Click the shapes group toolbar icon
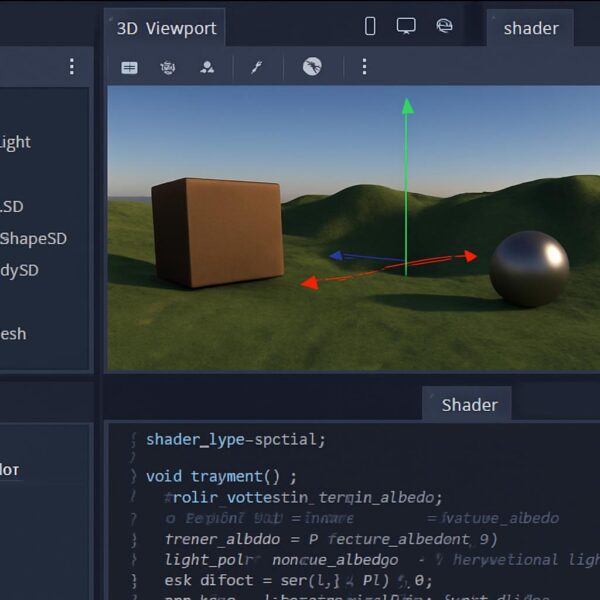 click(207, 67)
